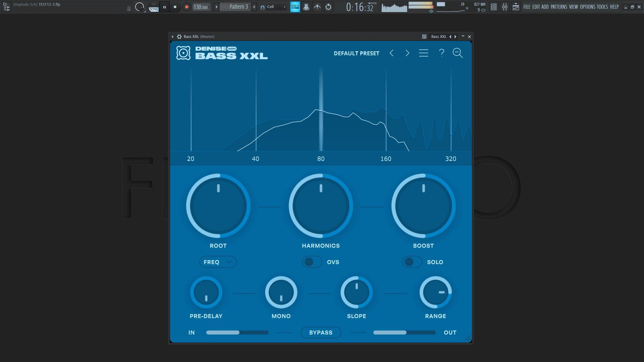Click the plugin preset grid icon
644x362 pixels.
pyautogui.click(x=424, y=37)
